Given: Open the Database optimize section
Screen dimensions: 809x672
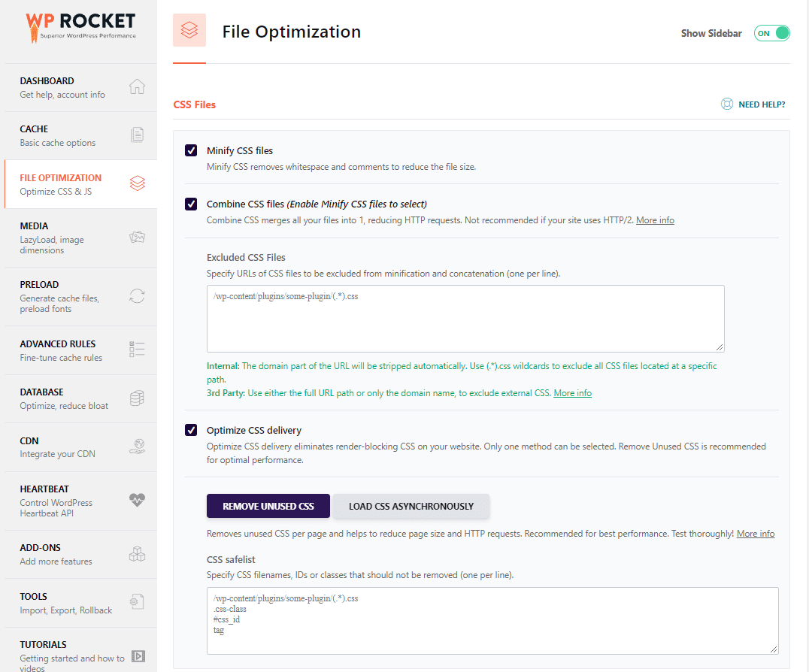Looking at the screenshot, I should pyautogui.click(x=80, y=398).
